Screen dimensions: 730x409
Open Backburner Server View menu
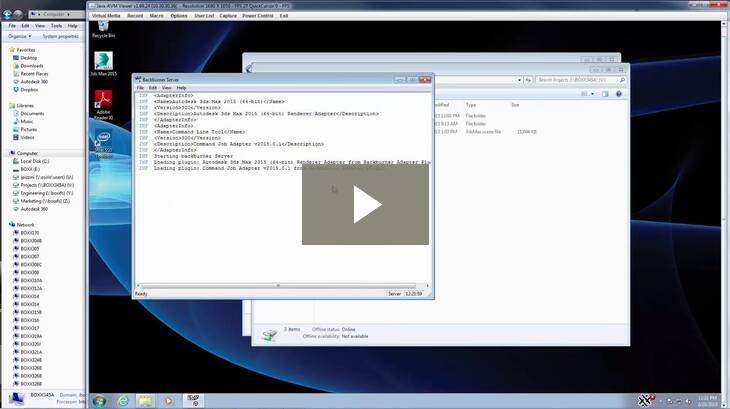[x=166, y=88]
